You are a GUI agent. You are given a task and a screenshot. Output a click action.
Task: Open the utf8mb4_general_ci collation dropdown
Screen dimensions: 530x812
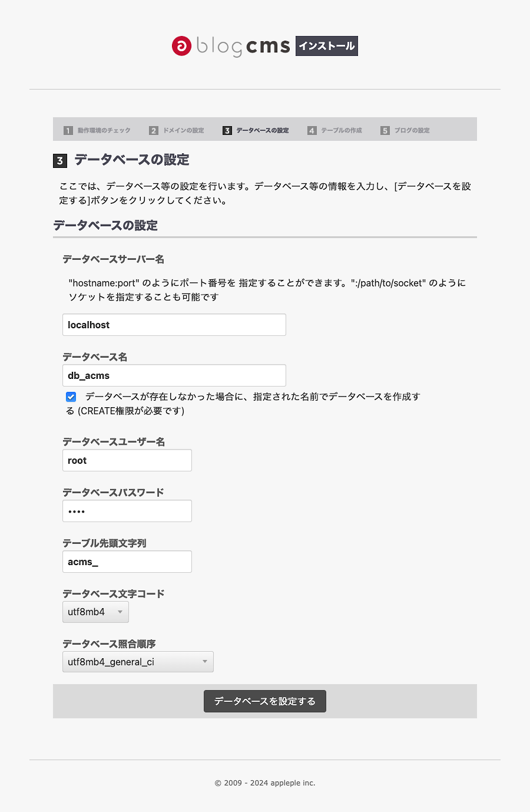[138, 662]
